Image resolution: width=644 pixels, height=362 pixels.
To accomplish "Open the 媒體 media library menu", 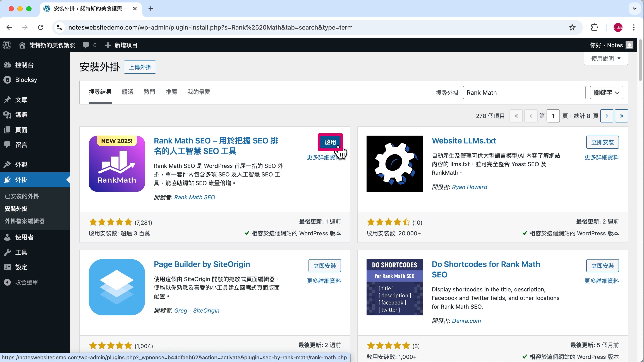I will [21, 115].
